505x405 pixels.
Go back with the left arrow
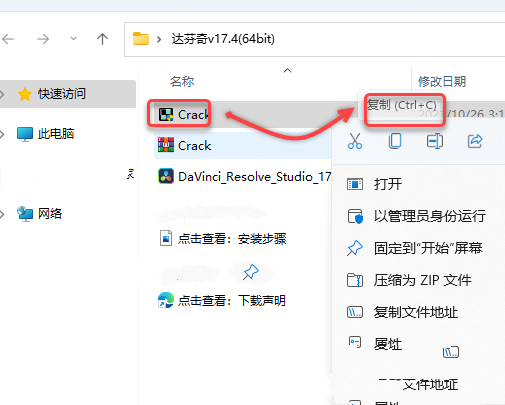[x=8, y=39]
